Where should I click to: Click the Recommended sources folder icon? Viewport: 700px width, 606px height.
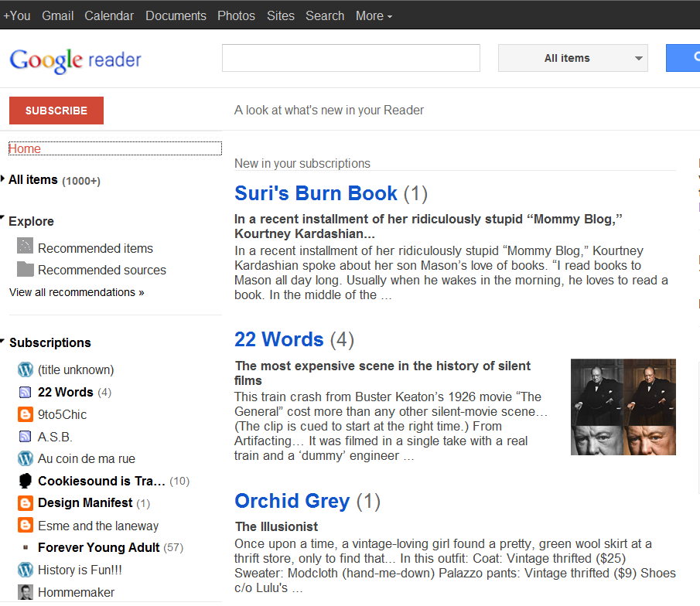[x=25, y=269]
